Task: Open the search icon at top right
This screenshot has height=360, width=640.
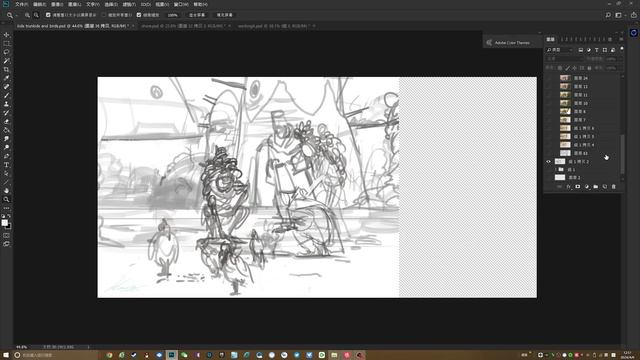Action: (x=608, y=15)
